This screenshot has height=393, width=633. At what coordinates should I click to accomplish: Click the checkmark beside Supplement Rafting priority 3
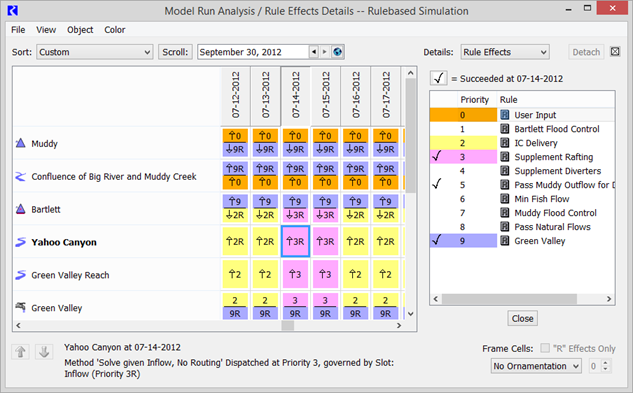coord(436,156)
